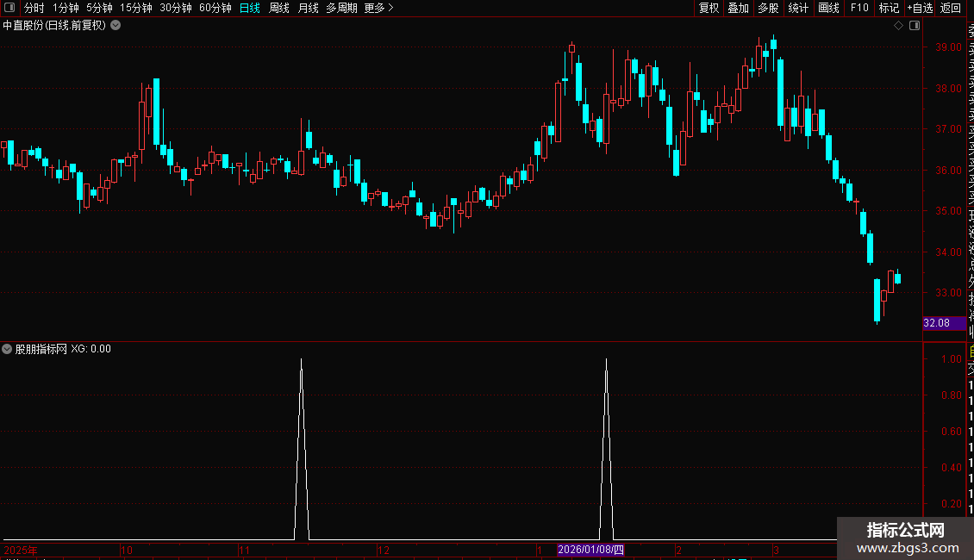Click the 12 month axis label
Screen dimensions: 974x560
click(x=384, y=550)
